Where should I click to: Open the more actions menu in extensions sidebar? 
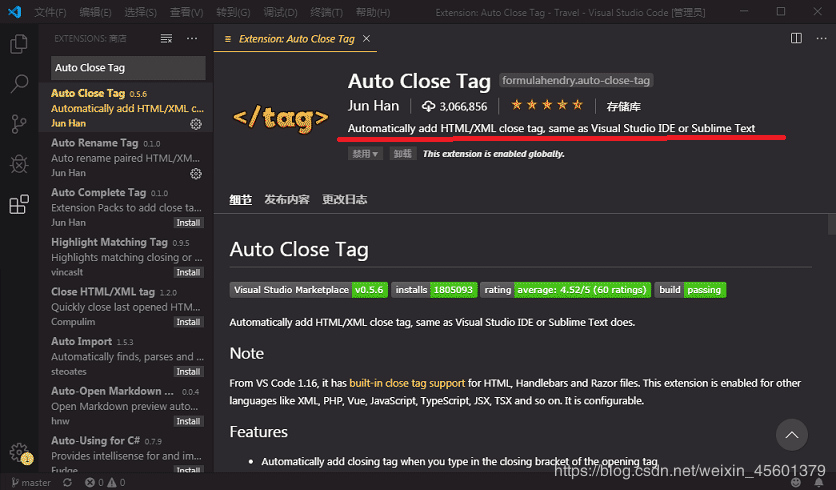(192, 38)
